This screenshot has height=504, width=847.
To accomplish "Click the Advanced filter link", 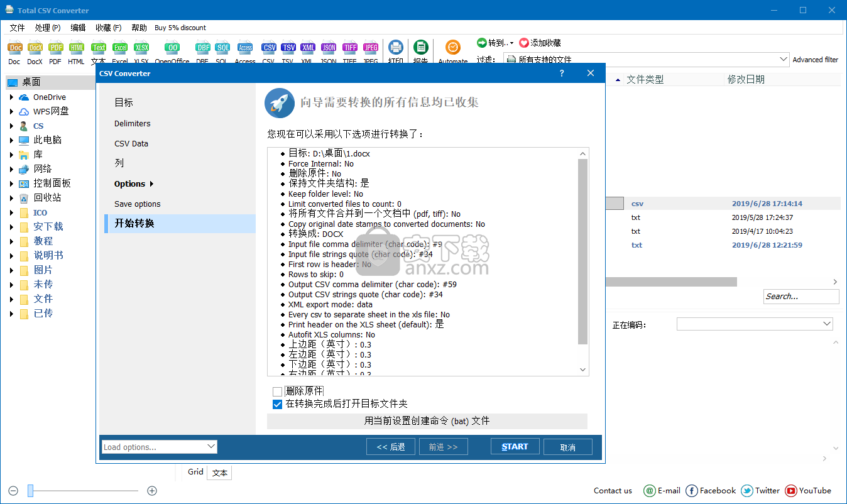I will pyautogui.click(x=816, y=60).
